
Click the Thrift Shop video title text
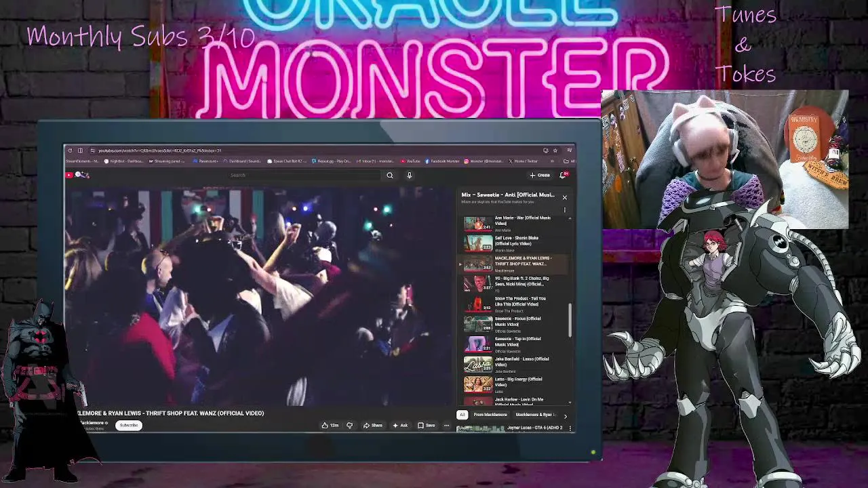click(x=170, y=413)
